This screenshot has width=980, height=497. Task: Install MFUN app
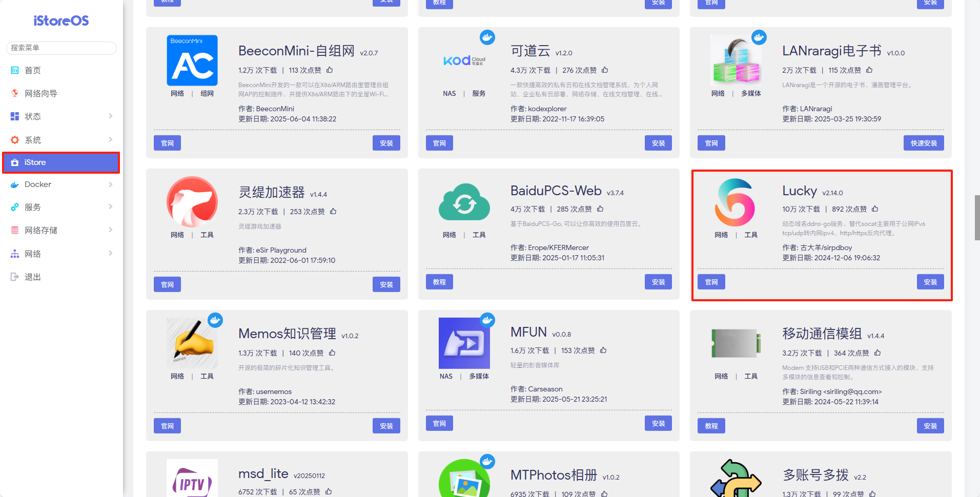coord(659,423)
